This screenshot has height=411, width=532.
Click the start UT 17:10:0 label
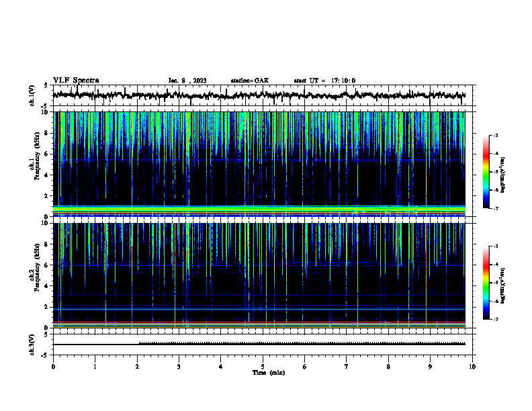pyautogui.click(x=324, y=81)
